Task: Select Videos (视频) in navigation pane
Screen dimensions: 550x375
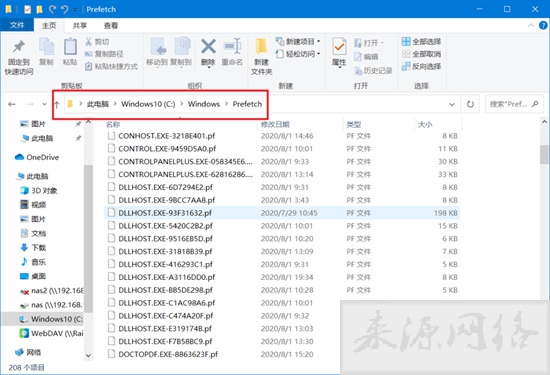Action: (33, 205)
